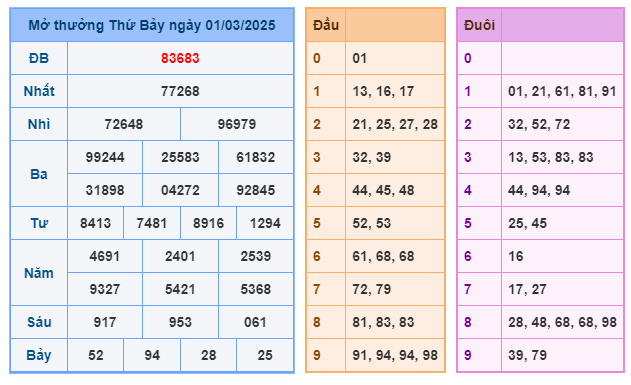Click sixth prize number 061
The height and width of the screenshot is (385, 631).
pyautogui.click(x=256, y=322)
